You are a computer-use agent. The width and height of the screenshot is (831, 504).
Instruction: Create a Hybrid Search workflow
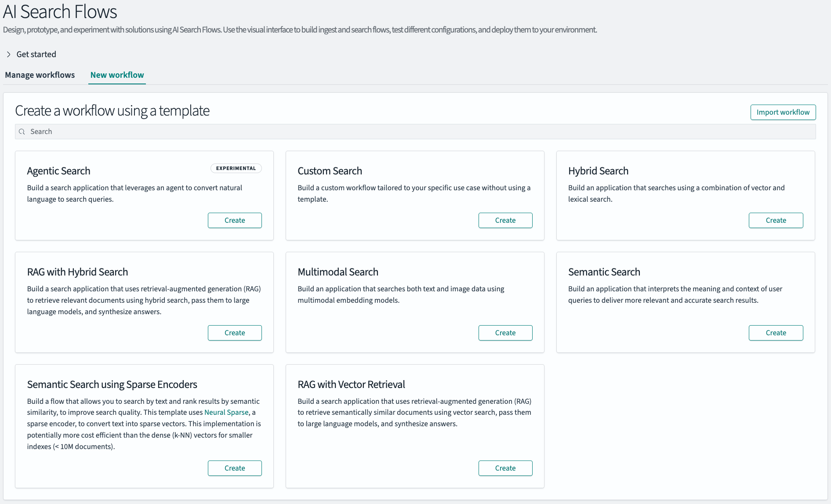tap(776, 220)
